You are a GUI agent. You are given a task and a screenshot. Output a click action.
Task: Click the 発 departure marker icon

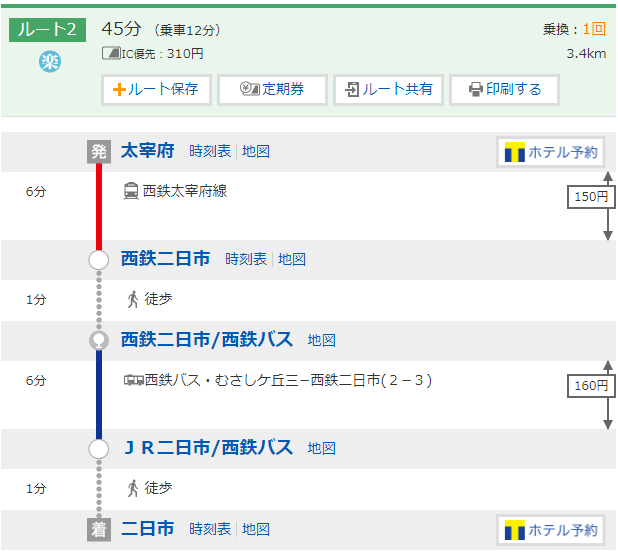click(99, 151)
